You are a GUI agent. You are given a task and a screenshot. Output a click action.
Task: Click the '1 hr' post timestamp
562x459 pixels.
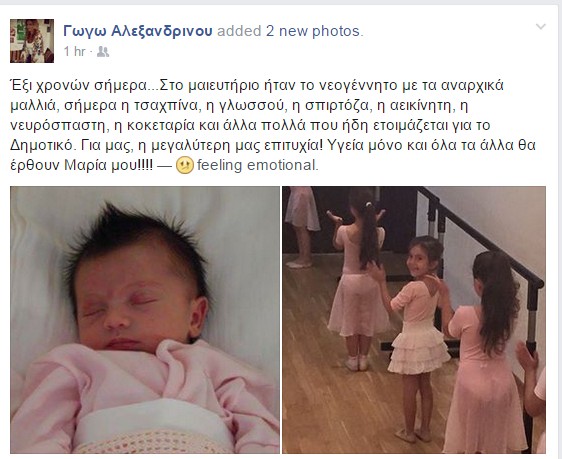click(x=75, y=52)
